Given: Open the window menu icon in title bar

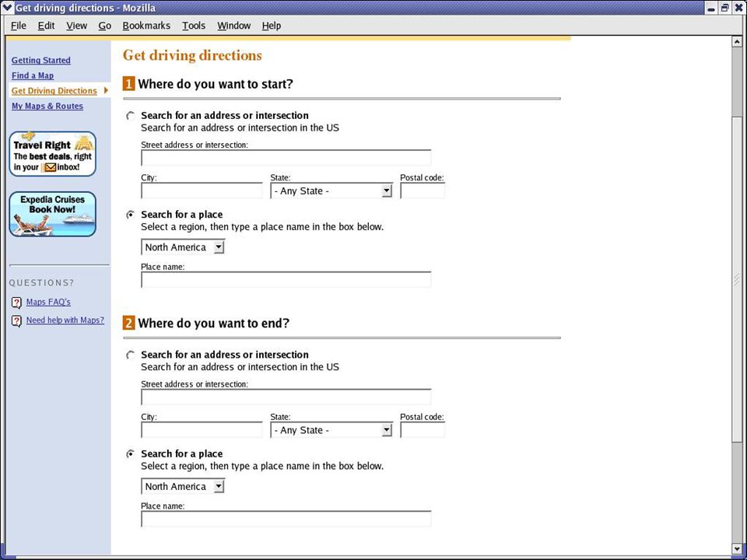Looking at the screenshot, I should [x=7, y=8].
